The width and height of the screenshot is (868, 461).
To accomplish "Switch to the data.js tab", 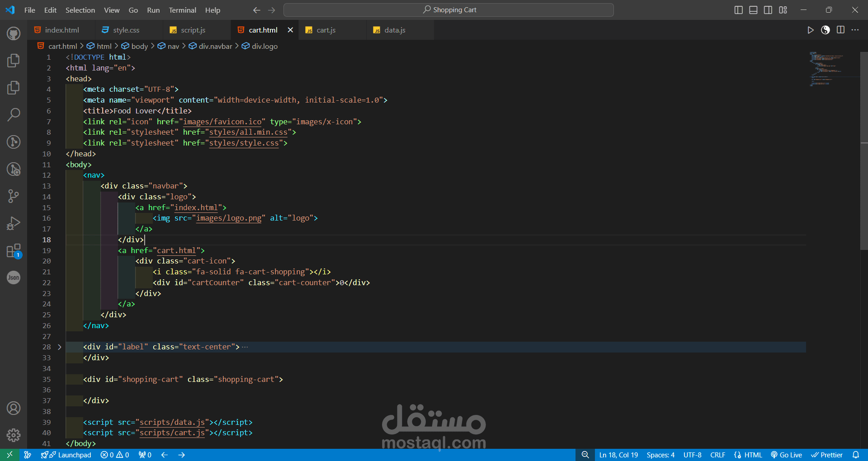I will [400, 30].
